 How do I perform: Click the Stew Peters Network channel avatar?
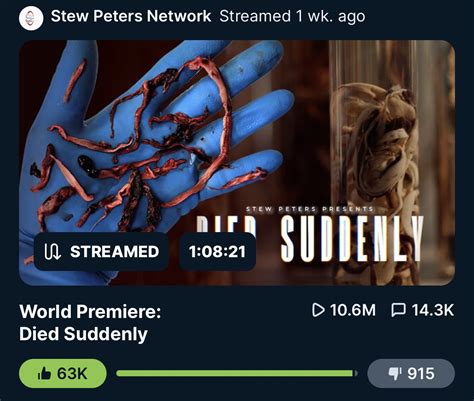tap(31, 18)
